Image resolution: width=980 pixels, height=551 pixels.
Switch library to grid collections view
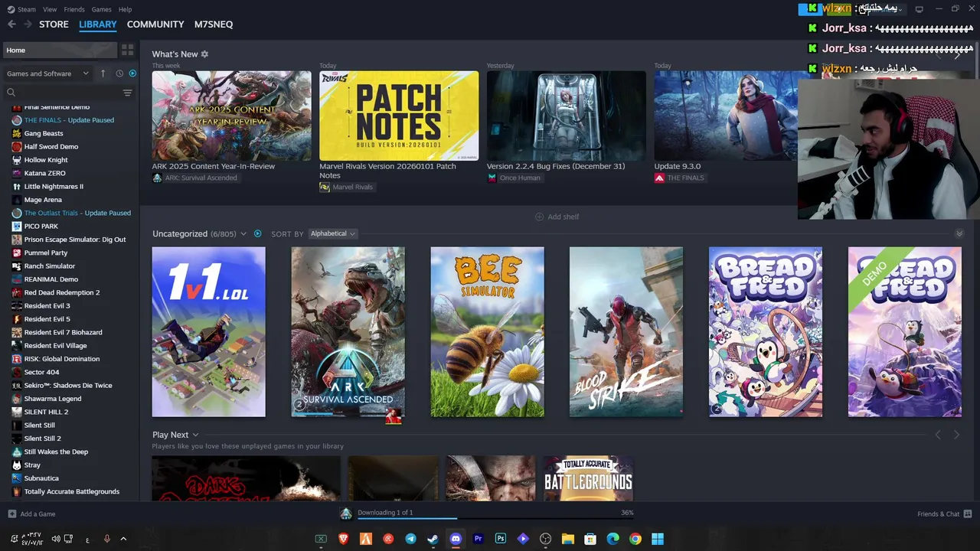coord(127,50)
